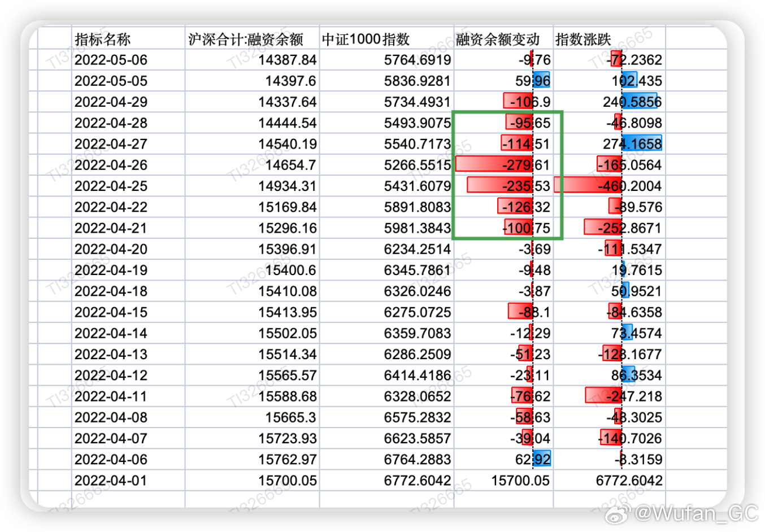765x532 pixels.
Task: Select the balance value 15296.16
Action: pos(252,228)
